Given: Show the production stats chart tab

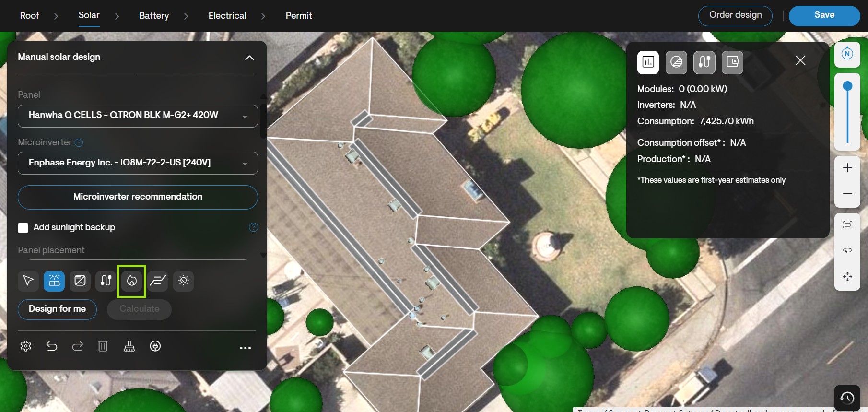Looking at the screenshot, I should pos(648,62).
